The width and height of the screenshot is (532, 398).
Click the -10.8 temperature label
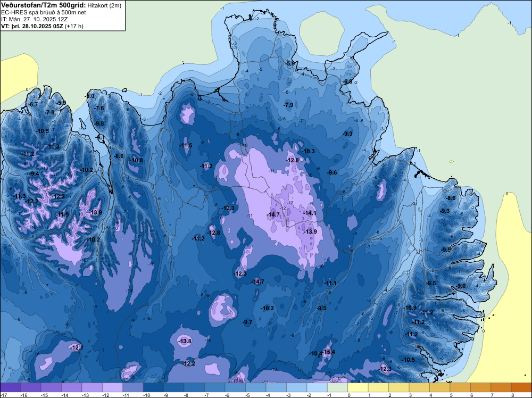pyautogui.click(x=136, y=161)
